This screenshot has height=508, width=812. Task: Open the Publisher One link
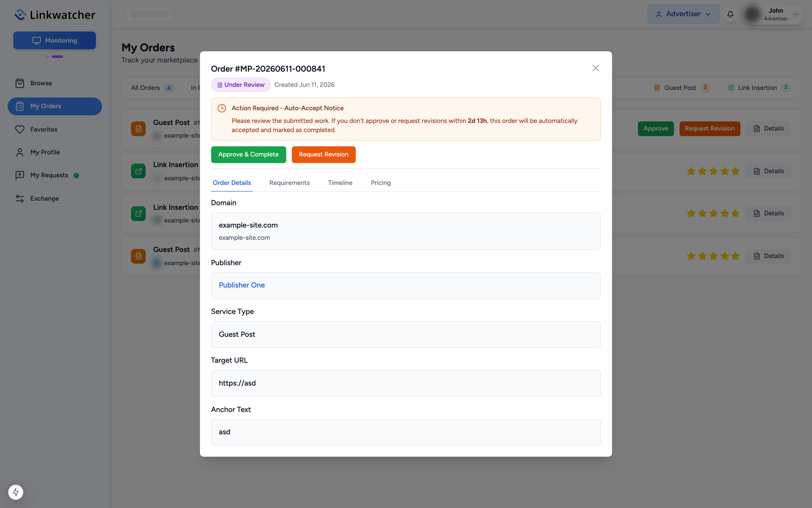(242, 285)
